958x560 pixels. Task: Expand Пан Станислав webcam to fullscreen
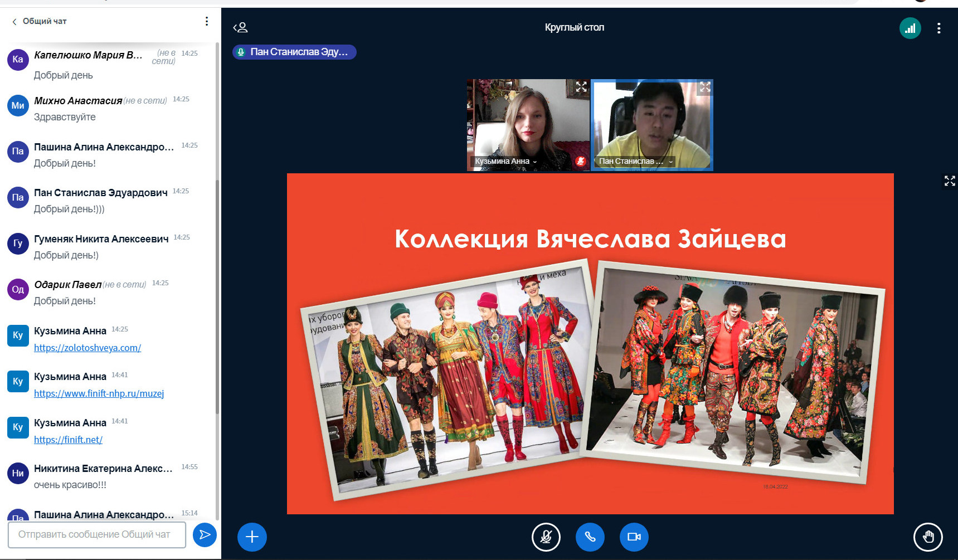pyautogui.click(x=705, y=87)
